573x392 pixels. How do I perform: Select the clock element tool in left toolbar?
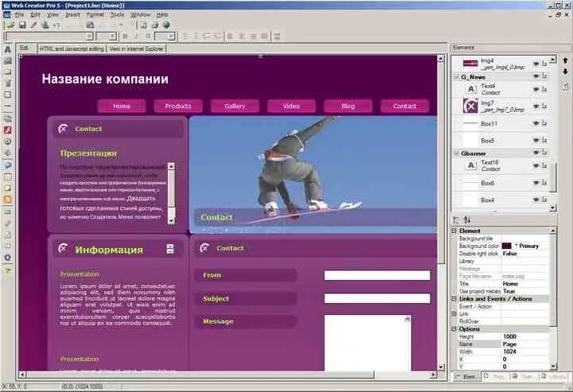pyautogui.click(x=8, y=142)
